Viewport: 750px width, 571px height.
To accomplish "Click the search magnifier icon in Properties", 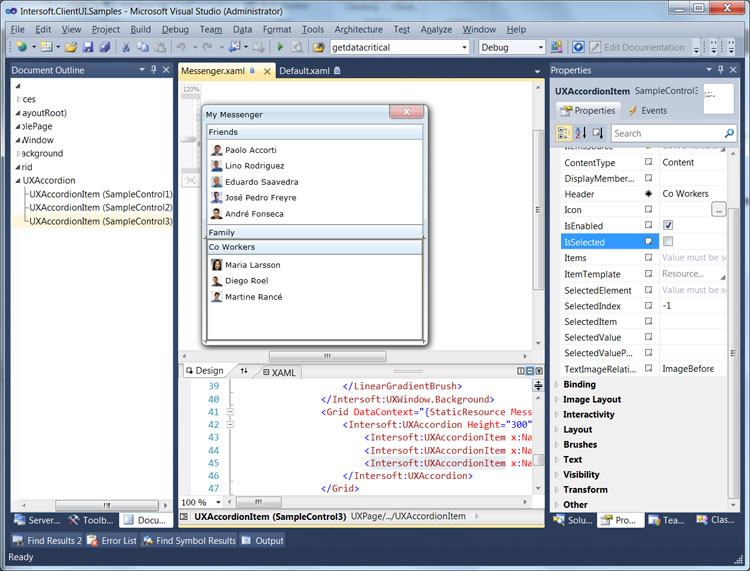I will coord(729,133).
